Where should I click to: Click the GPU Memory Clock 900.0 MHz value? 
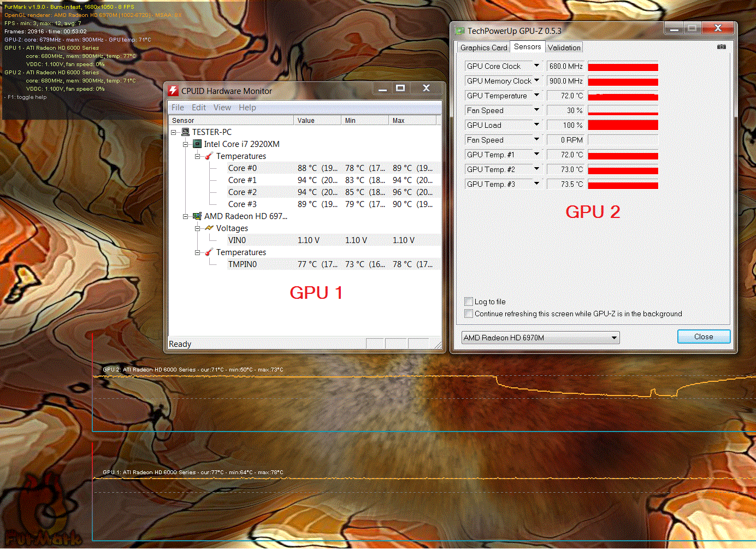[566, 81]
